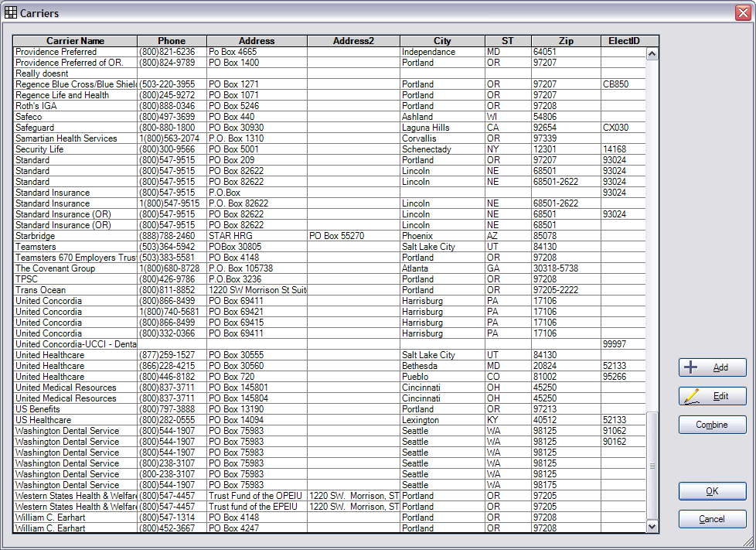Edit the selected carrier
The image size is (756, 550).
tap(712, 396)
